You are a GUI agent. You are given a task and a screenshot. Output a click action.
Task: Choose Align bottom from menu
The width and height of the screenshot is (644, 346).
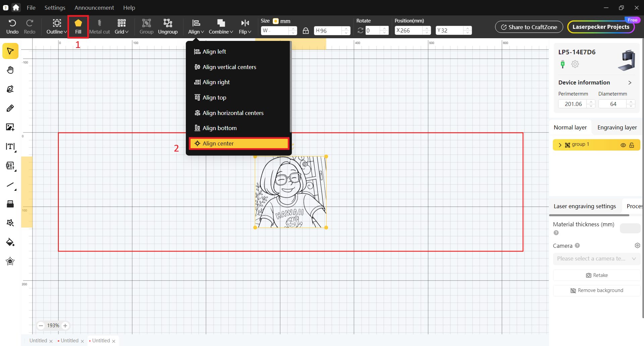tap(238, 128)
